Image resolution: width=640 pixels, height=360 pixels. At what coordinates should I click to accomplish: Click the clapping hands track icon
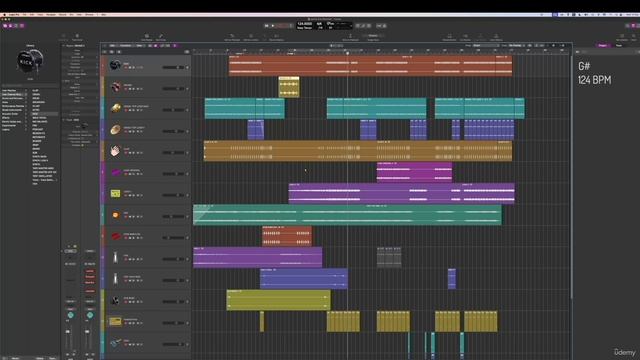(116, 151)
